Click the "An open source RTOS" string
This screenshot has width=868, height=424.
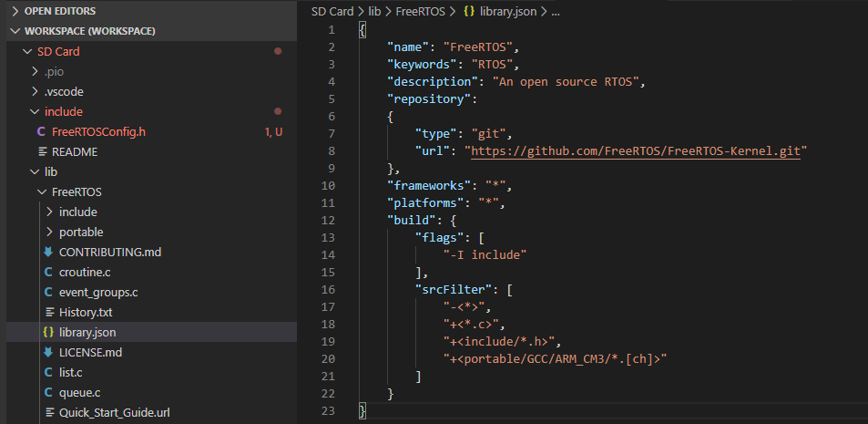pos(567,81)
